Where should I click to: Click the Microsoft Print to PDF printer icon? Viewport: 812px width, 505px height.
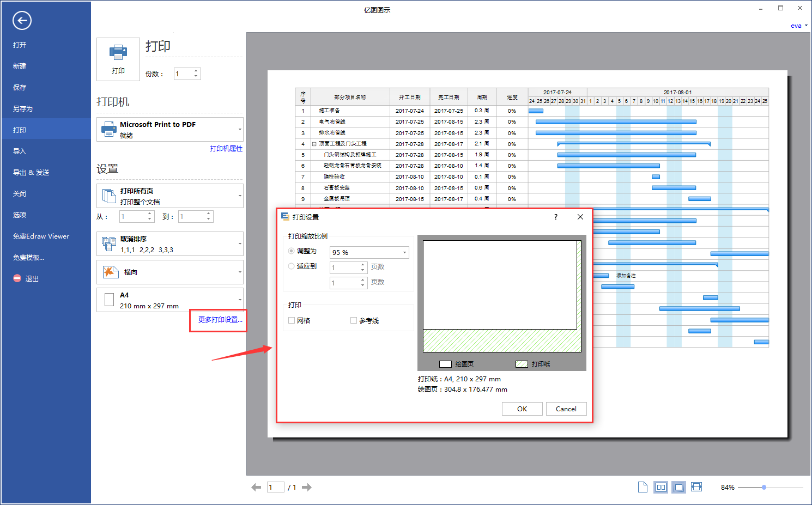pos(109,129)
